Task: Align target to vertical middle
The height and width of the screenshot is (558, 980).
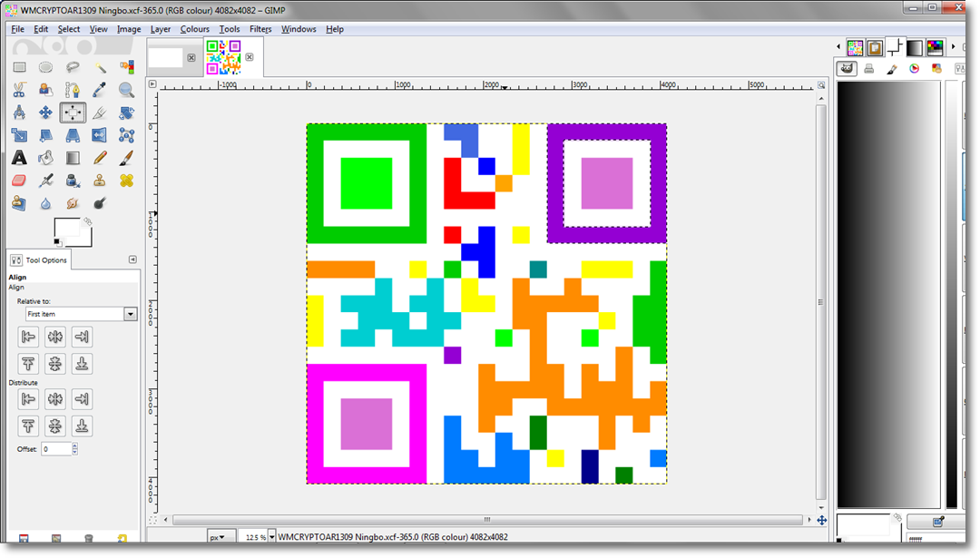Action: (55, 364)
